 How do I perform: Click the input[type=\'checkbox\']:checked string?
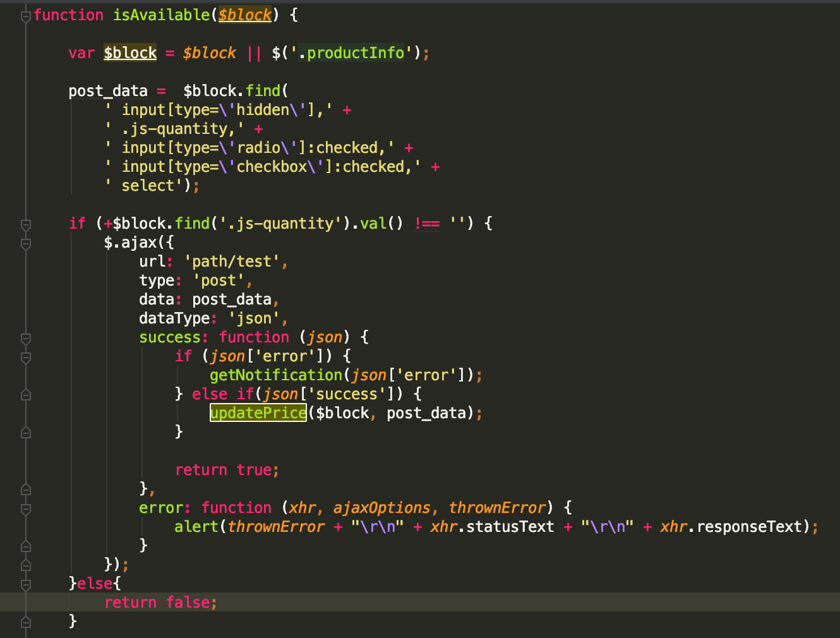(x=263, y=167)
